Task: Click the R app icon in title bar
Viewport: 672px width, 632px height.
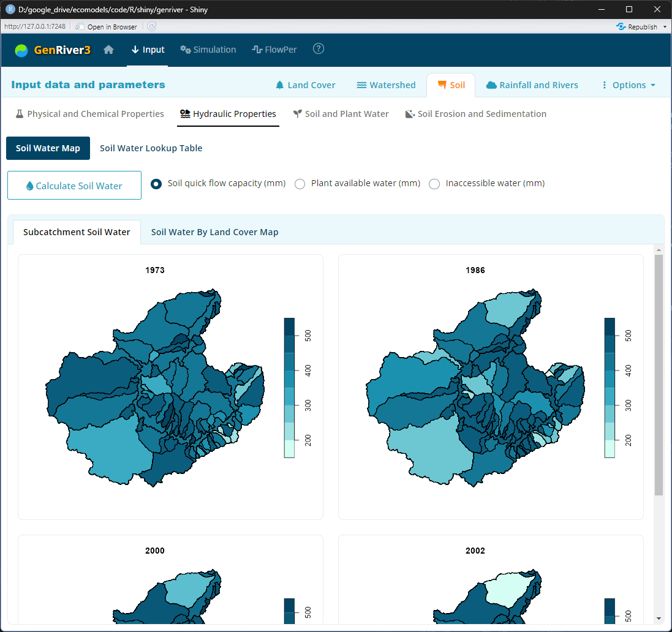Action: [10, 9]
